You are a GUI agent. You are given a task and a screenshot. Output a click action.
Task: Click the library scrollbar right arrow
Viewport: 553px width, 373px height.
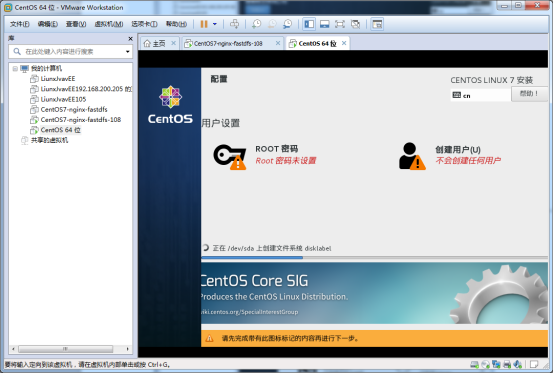coord(128,349)
